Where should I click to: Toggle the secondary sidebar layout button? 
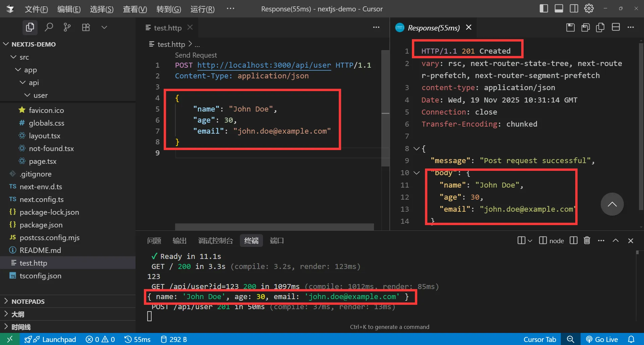pyautogui.click(x=574, y=9)
